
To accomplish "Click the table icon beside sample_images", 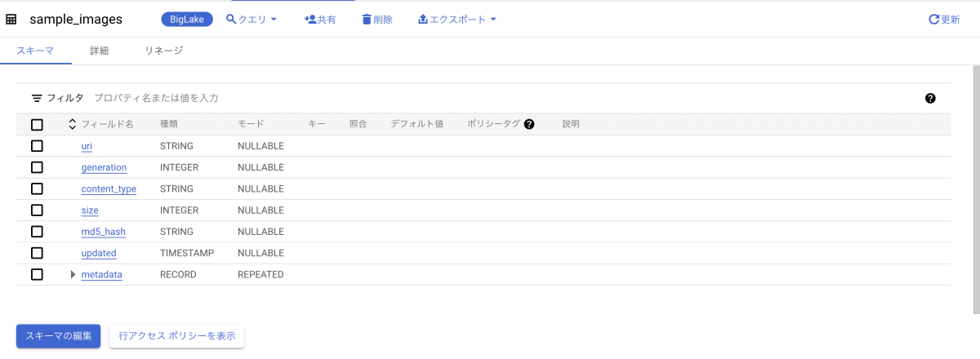I will point(11,19).
